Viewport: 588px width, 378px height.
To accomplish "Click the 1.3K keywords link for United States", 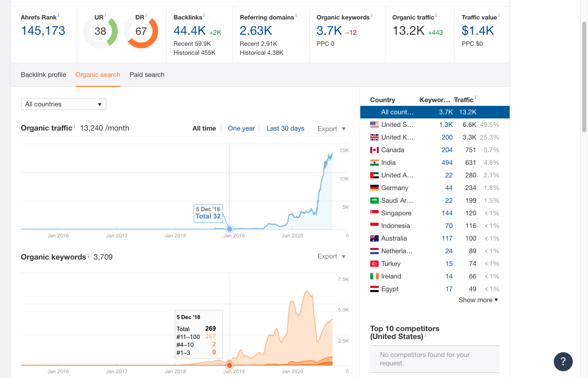I will click(446, 124).
